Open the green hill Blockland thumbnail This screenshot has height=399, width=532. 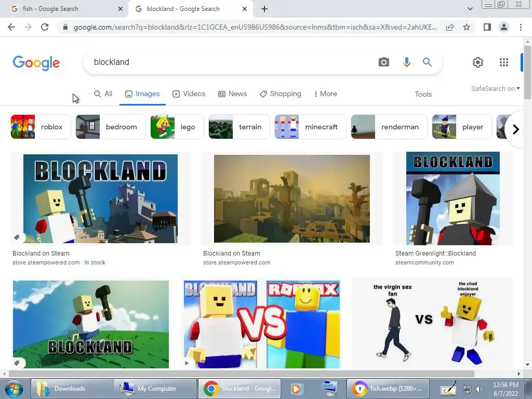(x=91, y=324)
